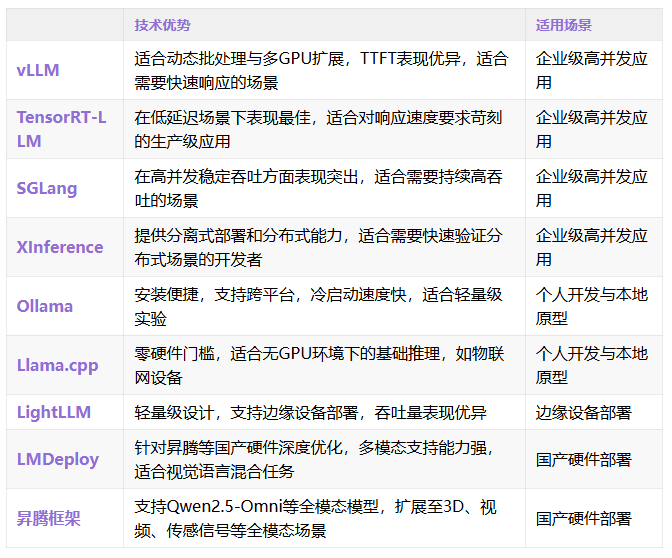672x558 pixels.
Task: Click 国产硬件部署 in the 昇腾框架 row
Action: (x=583, y=518)
